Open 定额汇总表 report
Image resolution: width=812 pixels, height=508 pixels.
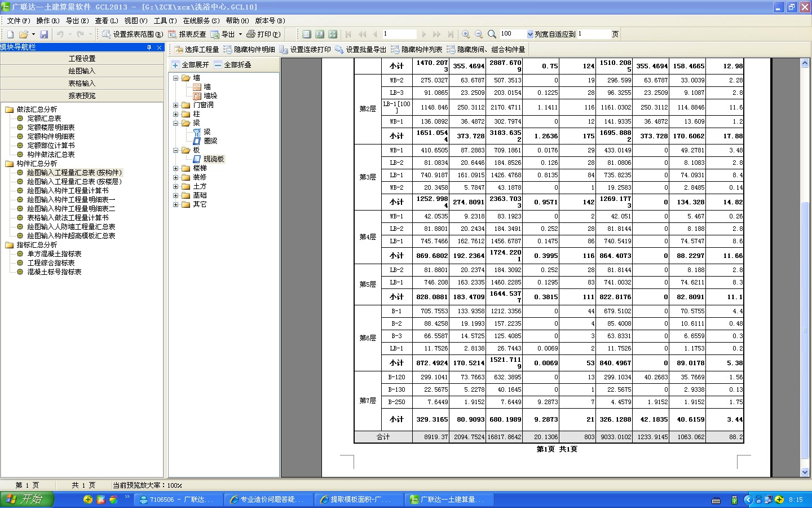44,119
